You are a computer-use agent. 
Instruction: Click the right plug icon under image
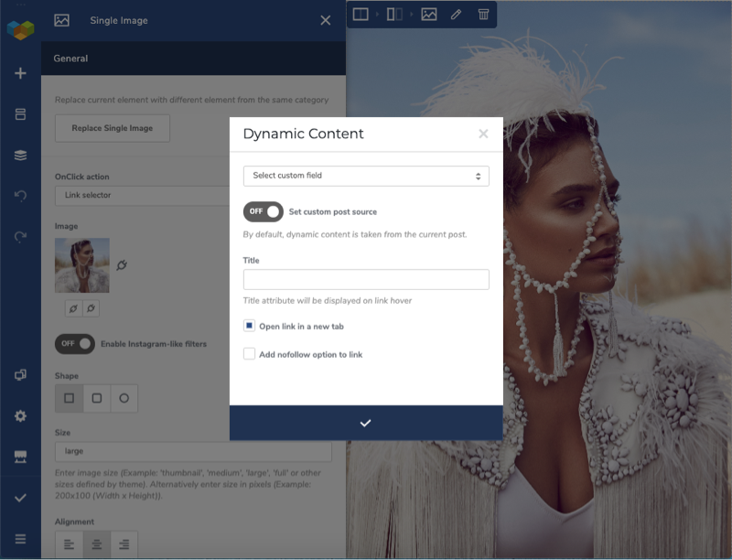tap(91, 308)
